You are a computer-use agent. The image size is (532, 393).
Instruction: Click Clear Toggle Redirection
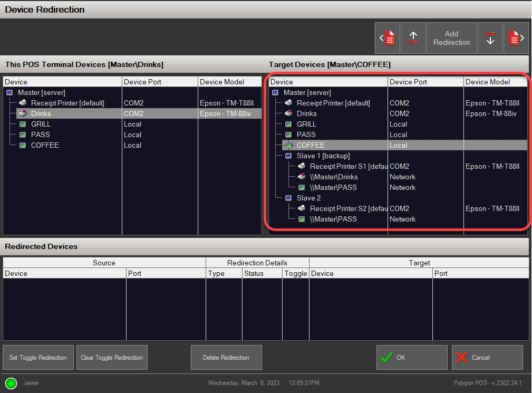111,357
